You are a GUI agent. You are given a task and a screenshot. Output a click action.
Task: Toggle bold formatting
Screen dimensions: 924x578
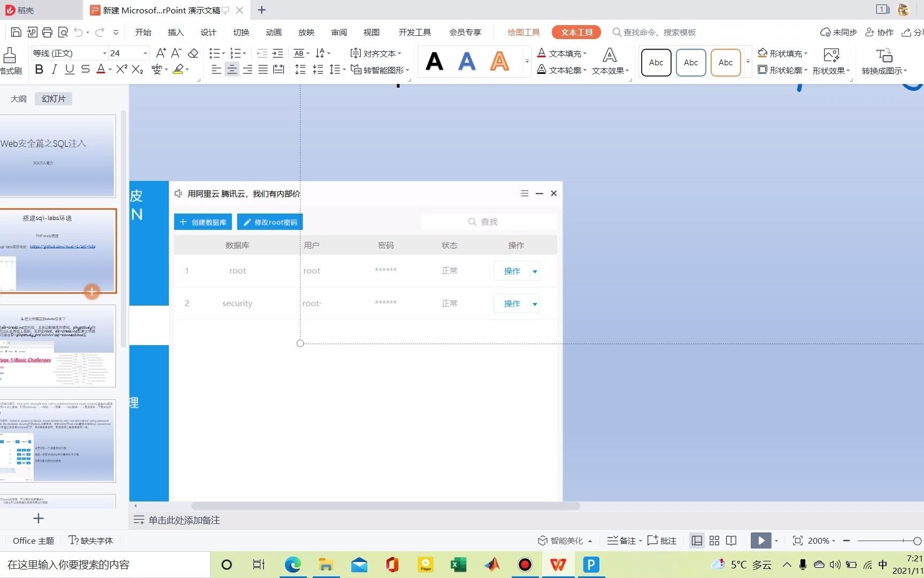[39, 69]
